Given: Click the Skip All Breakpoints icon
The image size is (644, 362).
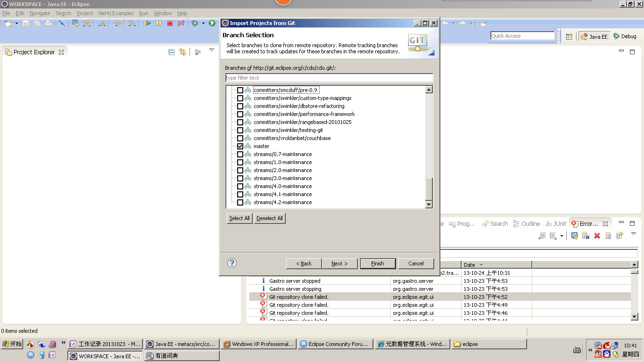Looking at the screenshot, I should pos(62,23).
